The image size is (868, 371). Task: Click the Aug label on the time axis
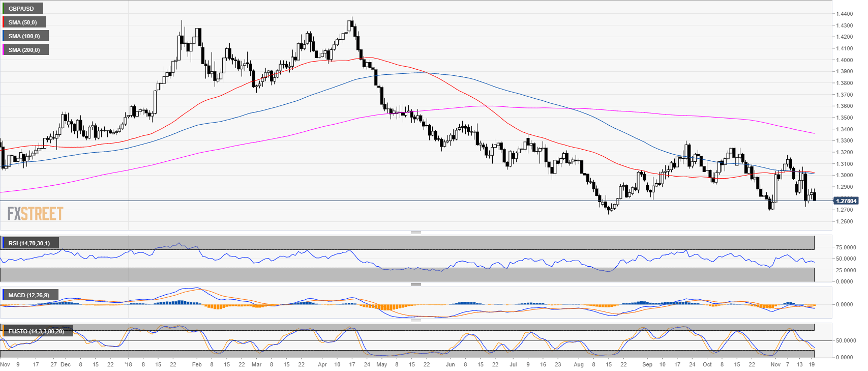pos(579,364)
